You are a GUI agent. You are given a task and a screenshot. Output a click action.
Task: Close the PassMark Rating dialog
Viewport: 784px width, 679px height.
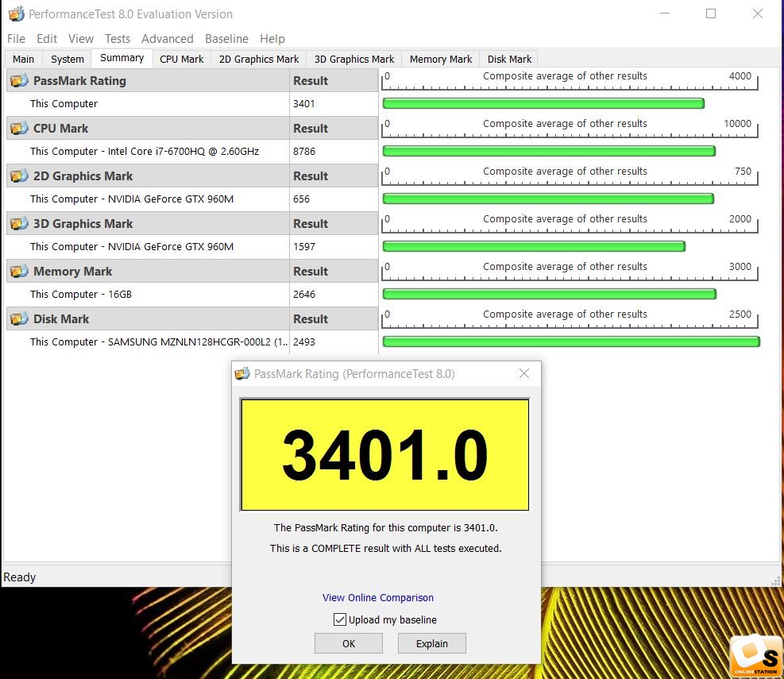pyautogui.click(x=524, y=373)
